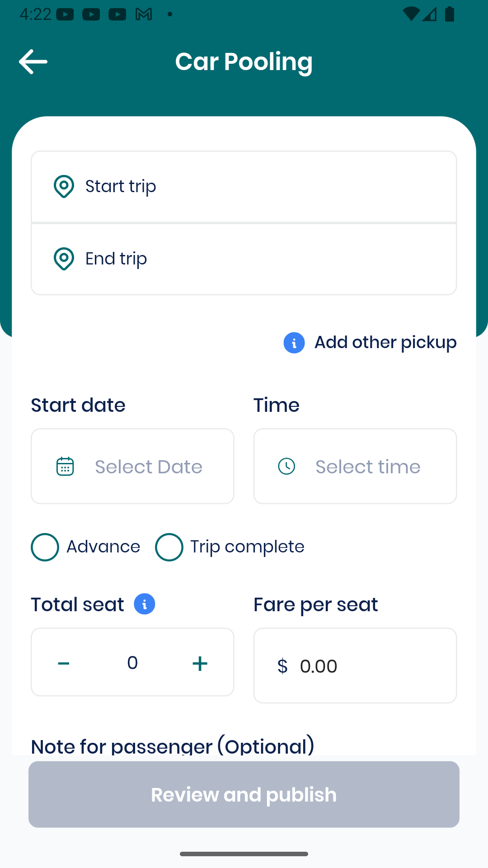
Task: Tap the back arrow icon
Action: click(33, 61)
